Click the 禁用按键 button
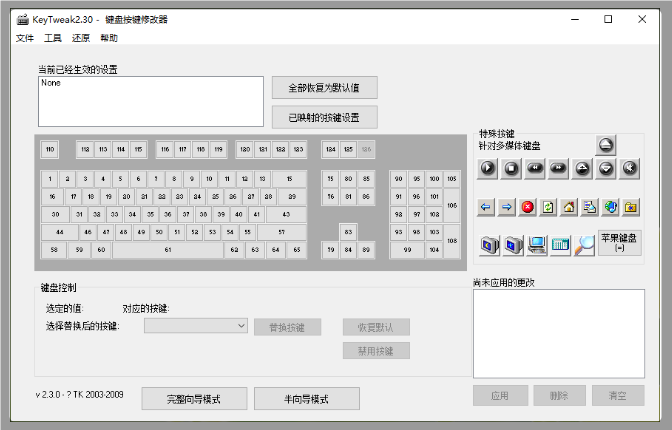The image size is (672, 430). (x=376, y=351)
